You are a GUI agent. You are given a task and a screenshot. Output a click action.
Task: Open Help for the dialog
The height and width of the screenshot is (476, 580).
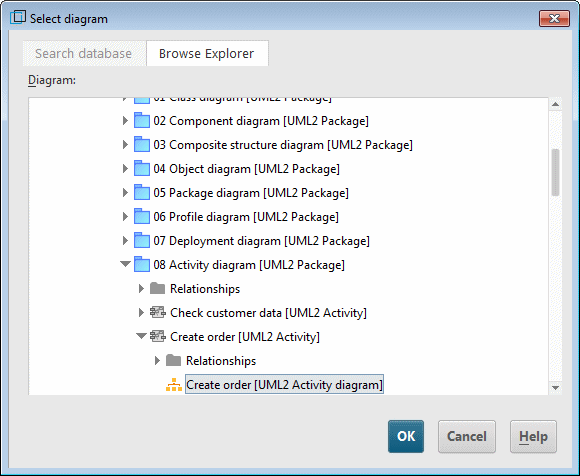click(533, 436)
